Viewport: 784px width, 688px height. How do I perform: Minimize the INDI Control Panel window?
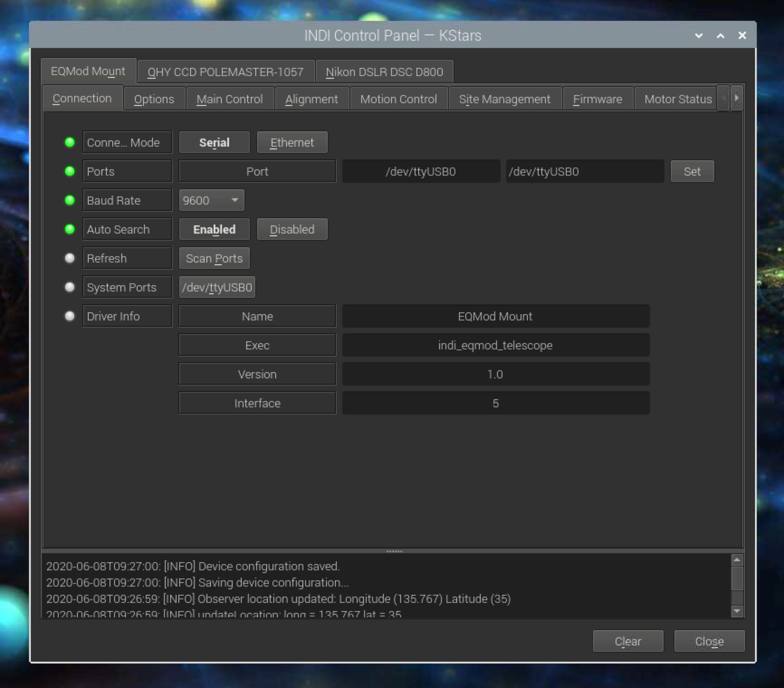[x=699, y=35]
